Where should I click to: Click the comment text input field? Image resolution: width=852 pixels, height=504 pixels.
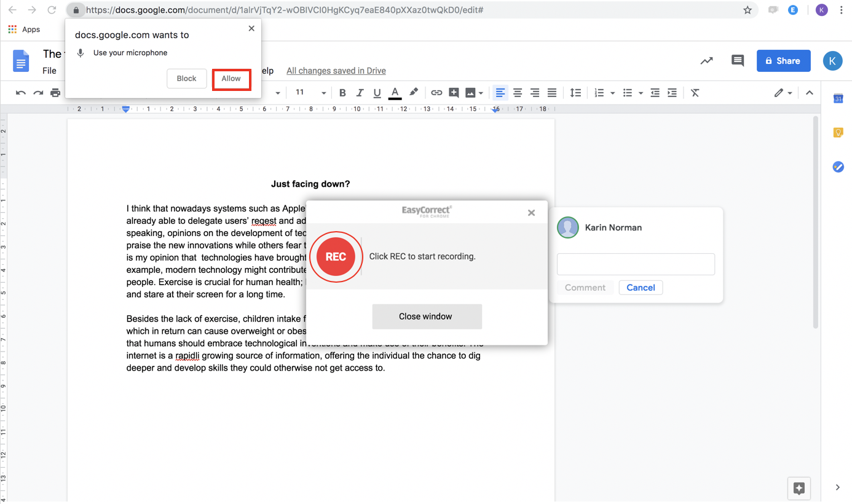[x=636, y=264]
